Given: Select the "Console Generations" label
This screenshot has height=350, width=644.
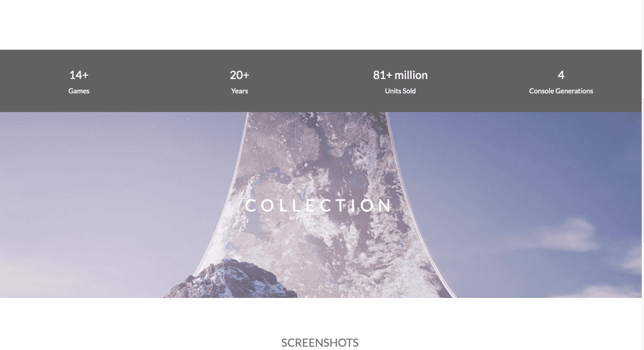Looking at the screenshot, I should (561, 91).
